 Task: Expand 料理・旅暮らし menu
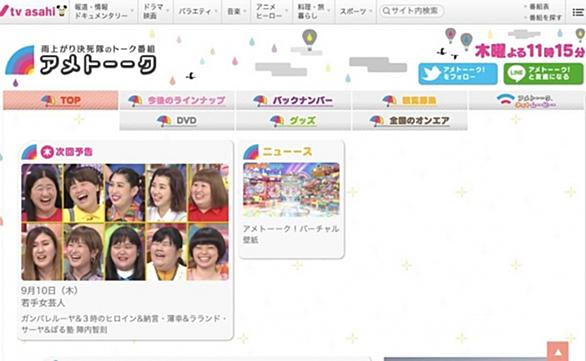(314, 12)
